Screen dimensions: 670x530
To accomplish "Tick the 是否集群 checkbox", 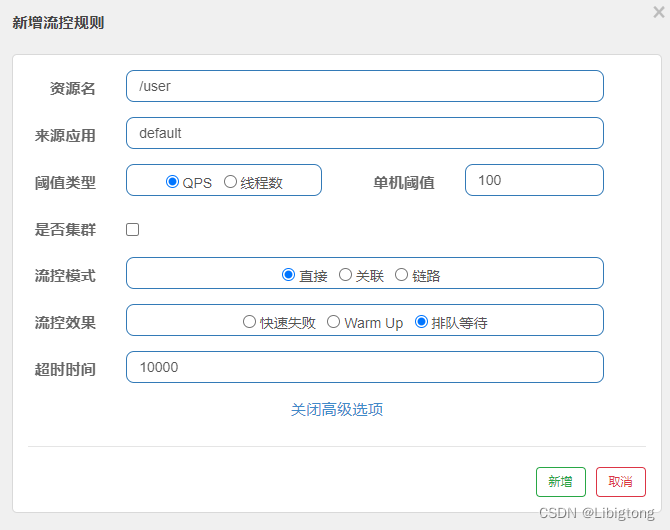I will (132, 230).
